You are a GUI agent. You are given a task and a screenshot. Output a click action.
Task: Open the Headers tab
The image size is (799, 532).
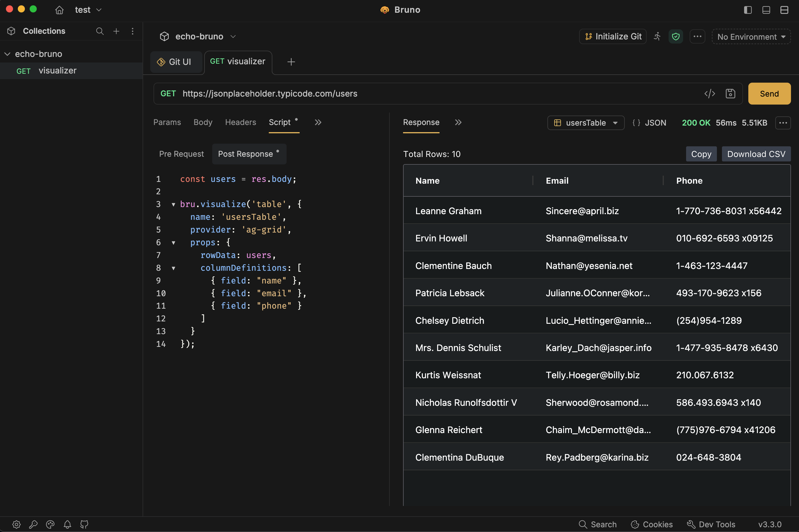241,122
